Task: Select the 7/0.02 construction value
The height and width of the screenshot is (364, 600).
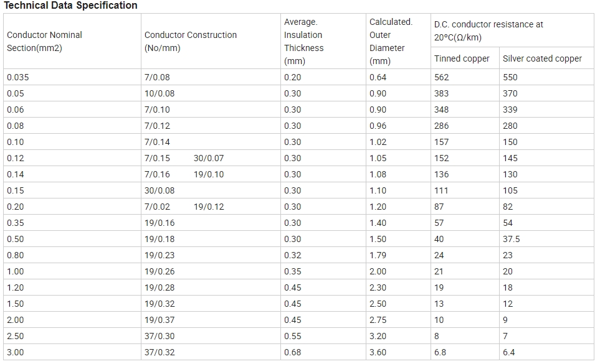Action: click(x=157, y=207)
